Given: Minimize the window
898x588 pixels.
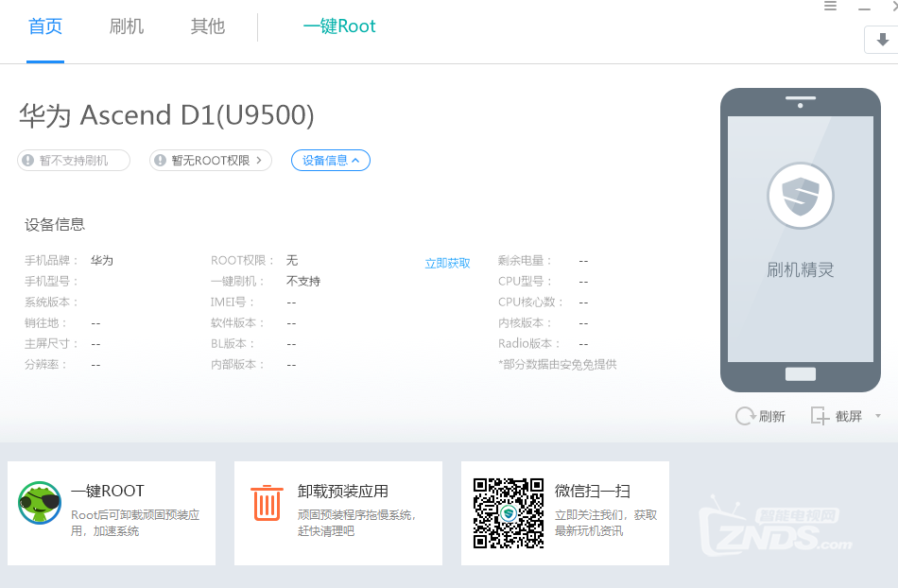Looking at the screenshot, I should 864,9.
